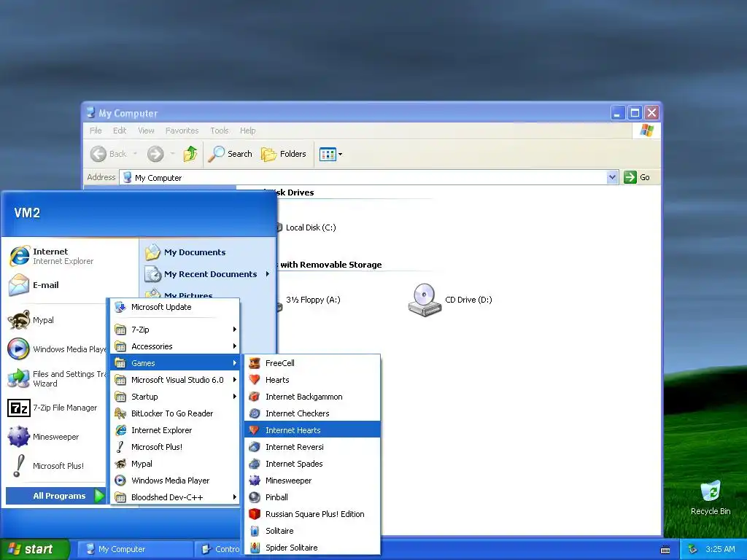Open Windows Media Player pinned shortcut

click(55, 349)
